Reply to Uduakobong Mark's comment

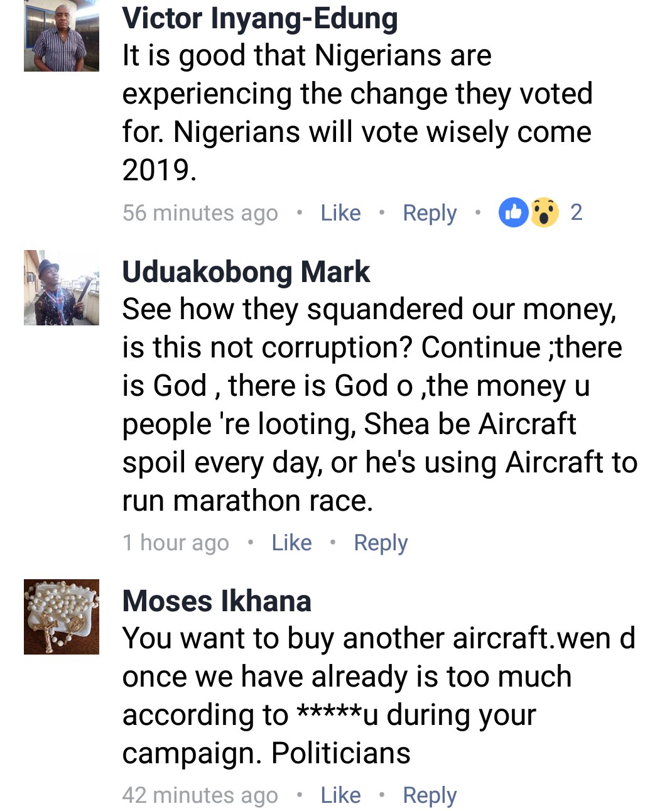(x=381, y=543)
